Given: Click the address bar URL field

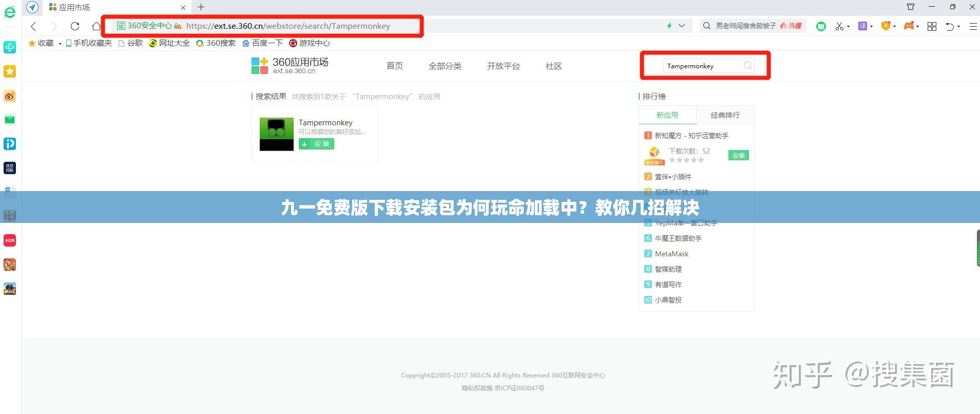Looking at the screenshot, I should (x=288, y=26).
